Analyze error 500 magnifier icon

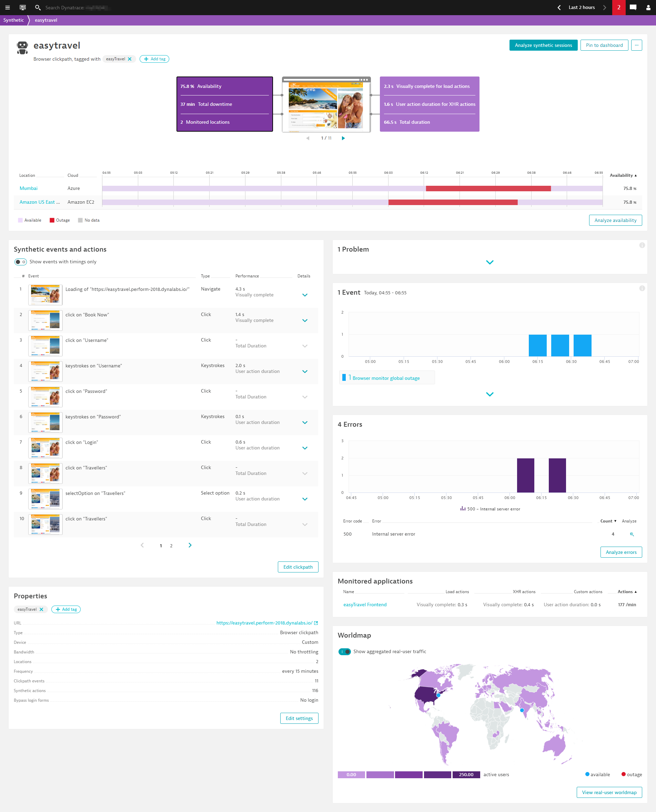[x=632, y=534]
